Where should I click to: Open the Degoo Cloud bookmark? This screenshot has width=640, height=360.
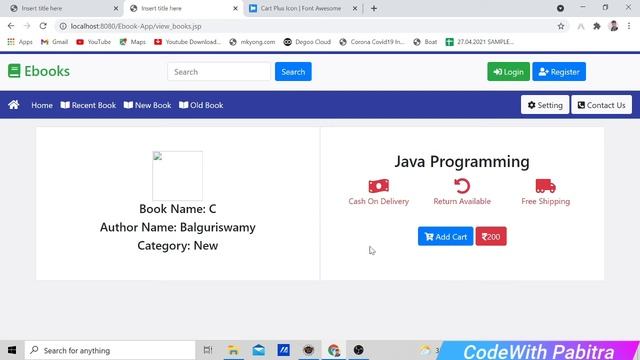[307, 42]
